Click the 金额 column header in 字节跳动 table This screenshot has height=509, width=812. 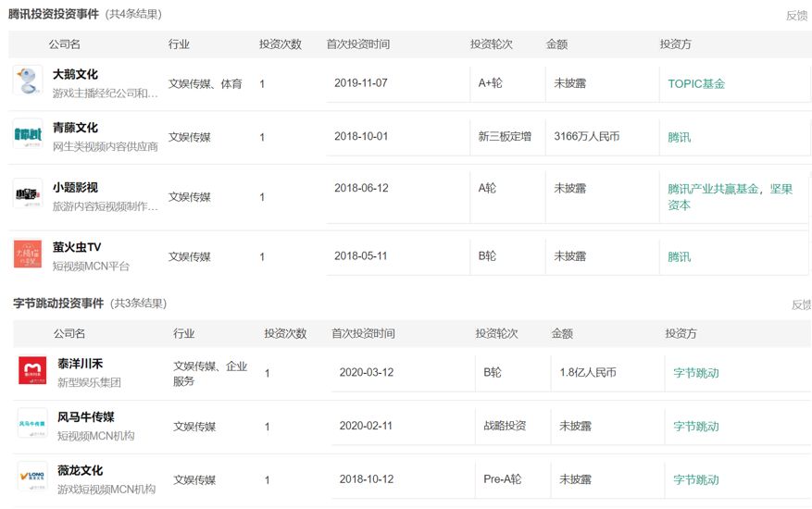562,333
